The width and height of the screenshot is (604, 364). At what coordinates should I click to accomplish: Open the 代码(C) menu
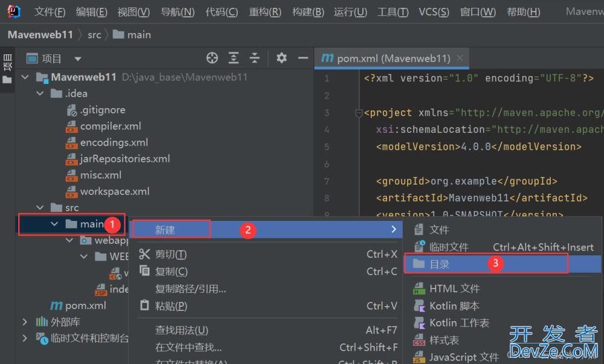(222, 12)
